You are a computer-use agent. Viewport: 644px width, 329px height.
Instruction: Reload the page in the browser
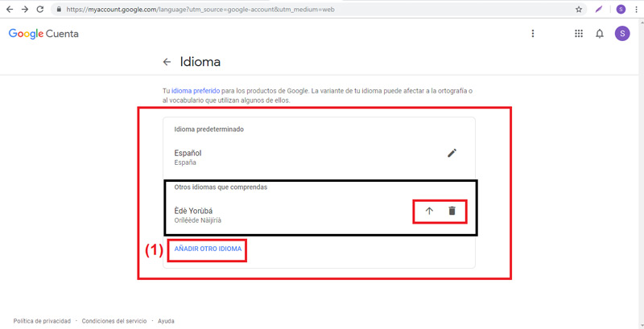(x=40, y=9)
